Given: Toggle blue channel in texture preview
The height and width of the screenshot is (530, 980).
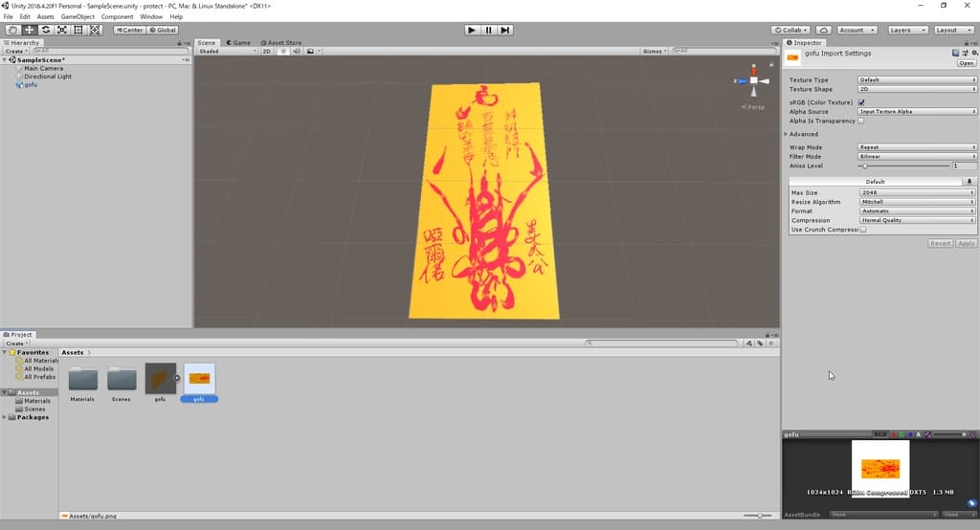Looking at the screenshot, I should (910, 434).
